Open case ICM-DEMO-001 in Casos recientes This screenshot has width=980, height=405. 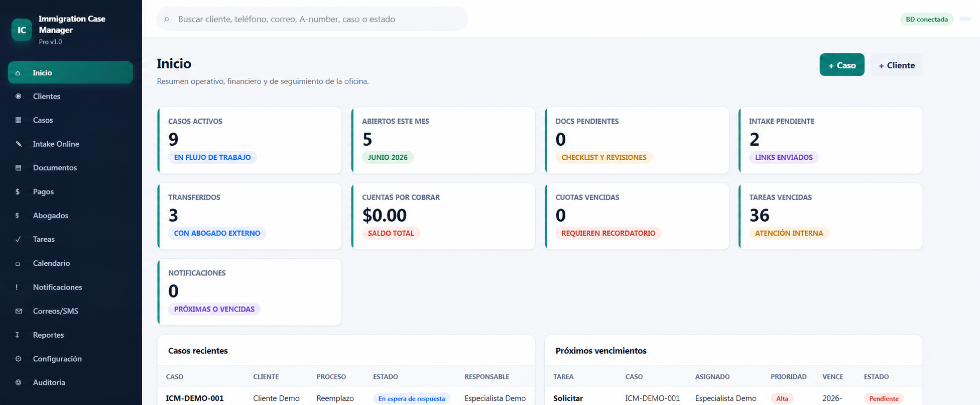click(195, 398)
